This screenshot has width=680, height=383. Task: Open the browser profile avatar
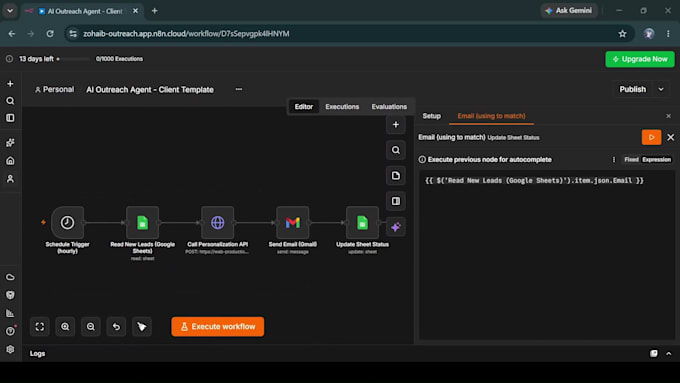[649, 33]
